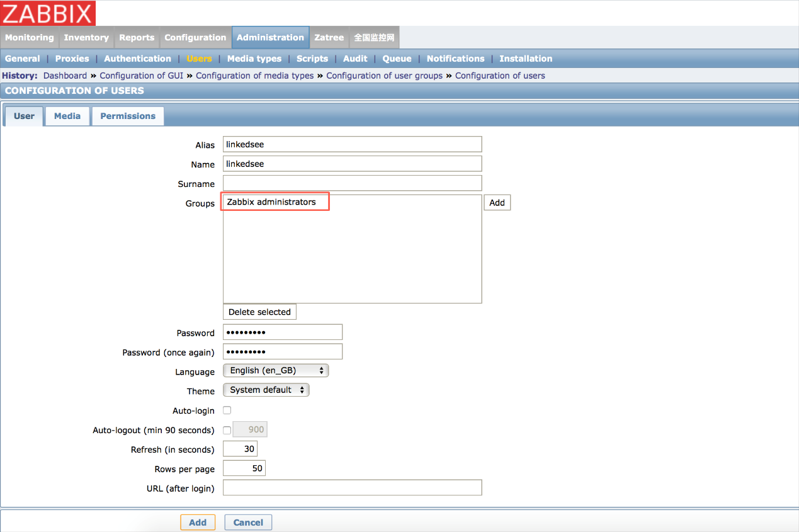Click the Cancel button
The height and width of the screenshot is (532, 799).
(x=248, y=523)
